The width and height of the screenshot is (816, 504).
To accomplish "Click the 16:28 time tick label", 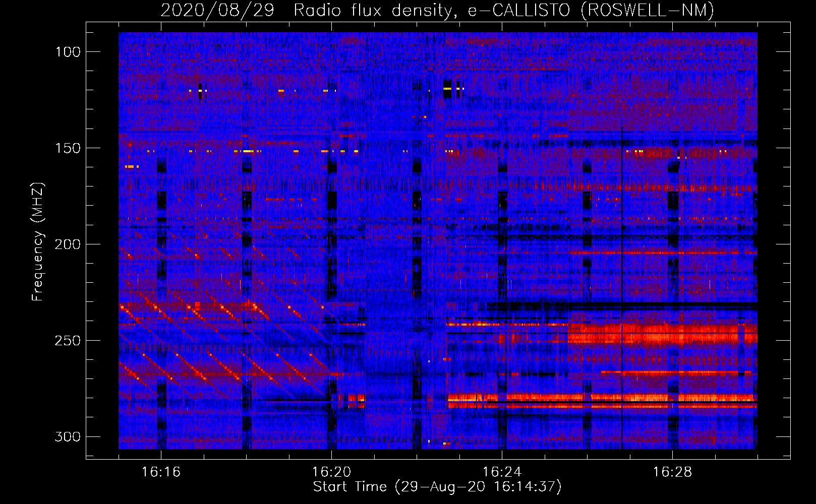I will pos(672,472).
